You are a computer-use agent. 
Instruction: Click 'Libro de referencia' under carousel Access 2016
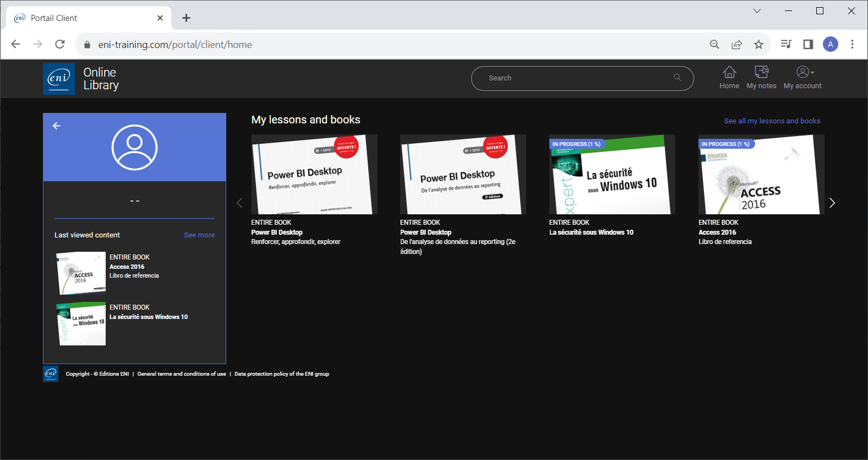[x=725, y=242]
